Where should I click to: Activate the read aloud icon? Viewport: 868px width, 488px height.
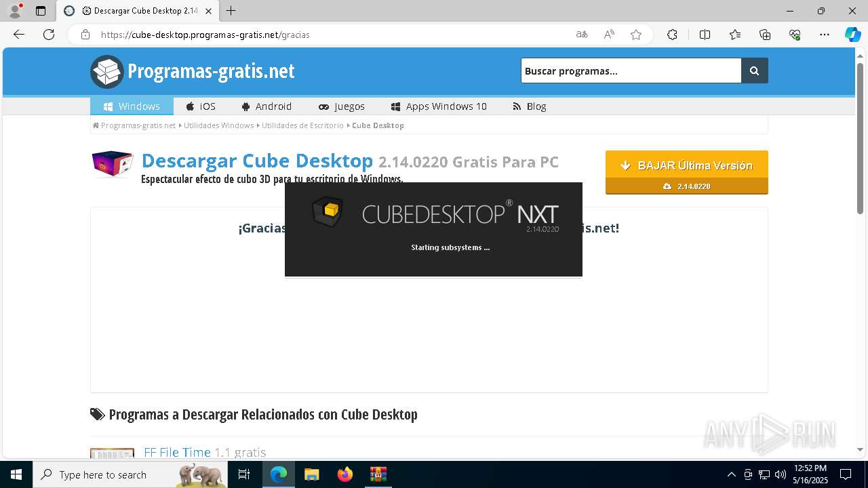click(609, 35)
